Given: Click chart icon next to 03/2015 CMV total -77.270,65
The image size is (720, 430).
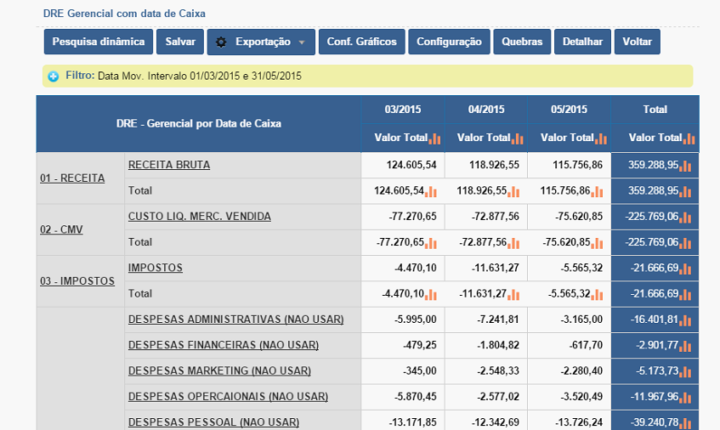Looking at the screenshot, I should [x=431, y=243].
